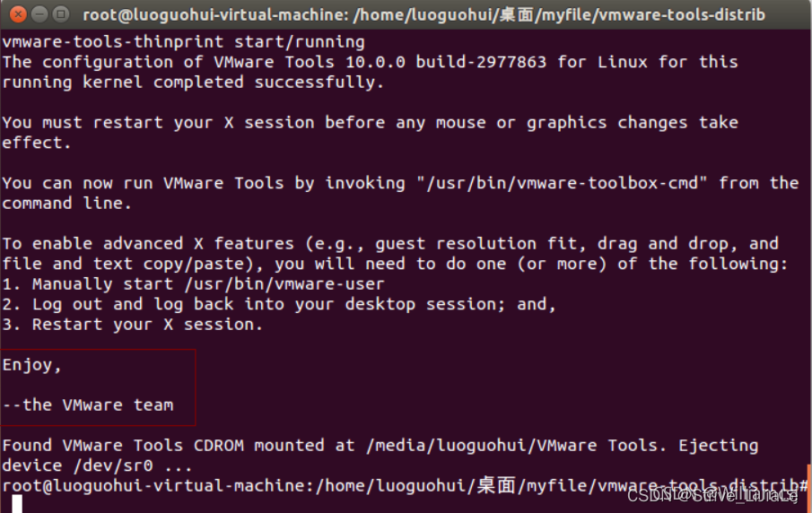The height and width of the screenshot is (513, 812).
Task: Close the terminal window
Action: (18, 14)
